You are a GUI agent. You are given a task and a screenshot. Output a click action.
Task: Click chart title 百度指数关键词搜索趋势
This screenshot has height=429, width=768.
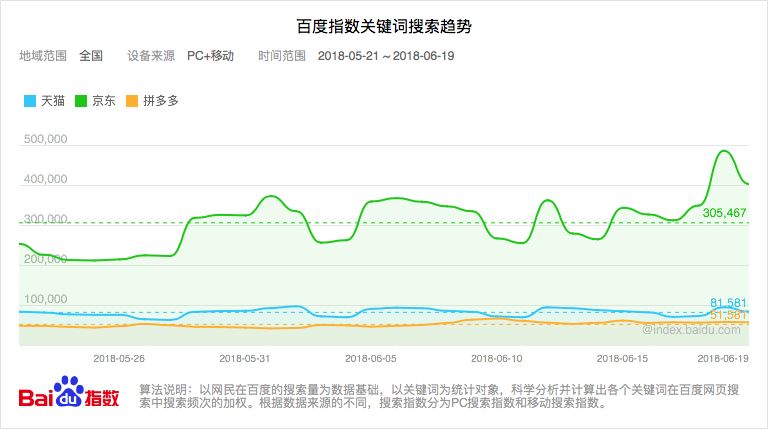(384, 26)
